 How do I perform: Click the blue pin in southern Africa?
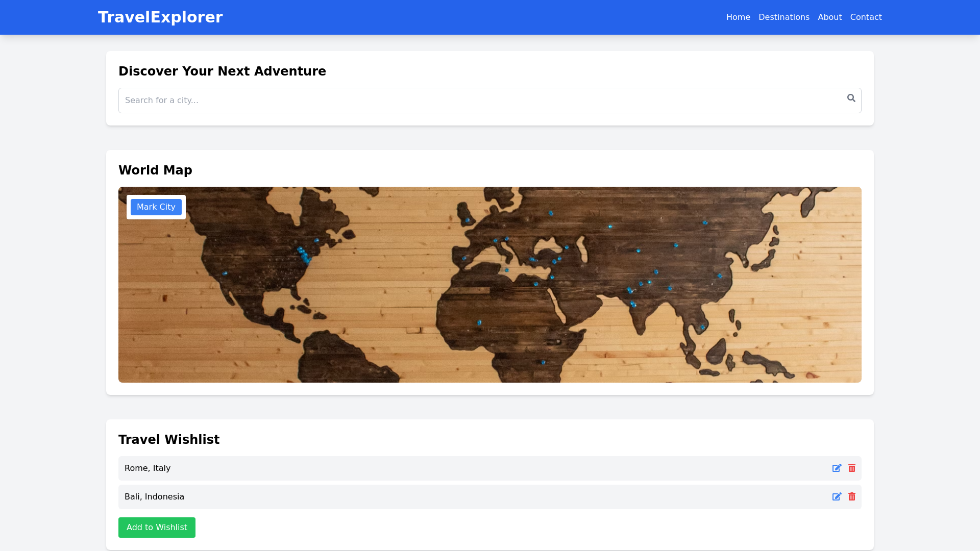click(x=543, y=362)
